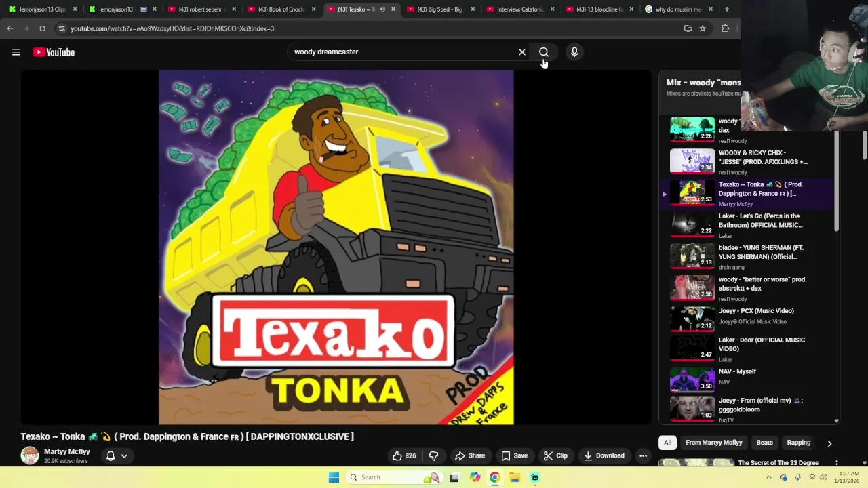Open Copilot from the taskbar
Screen dimensions: 868x488
pos(475,477)
